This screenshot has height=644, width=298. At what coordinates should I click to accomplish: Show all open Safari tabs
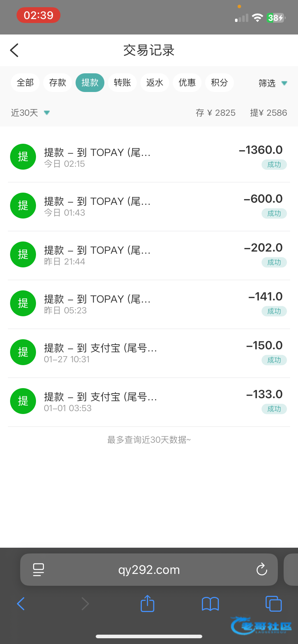pyautogui.click(x=273, y=604)
